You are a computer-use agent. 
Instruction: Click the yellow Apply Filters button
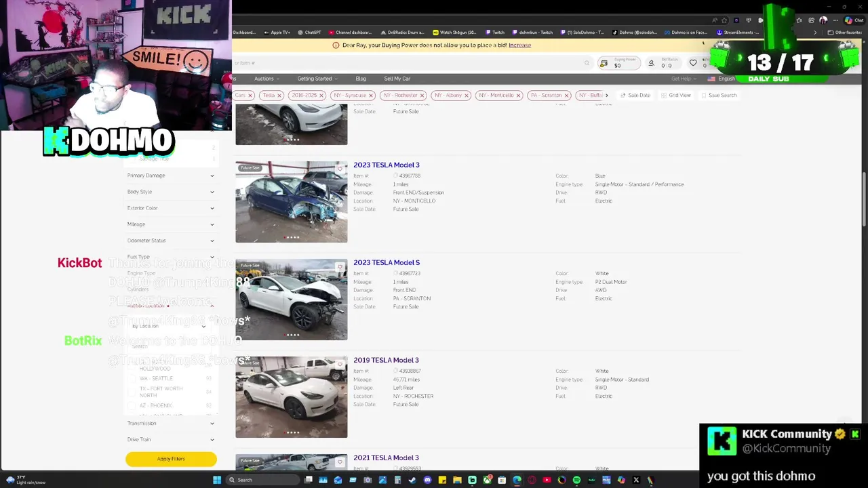[171, 459]
